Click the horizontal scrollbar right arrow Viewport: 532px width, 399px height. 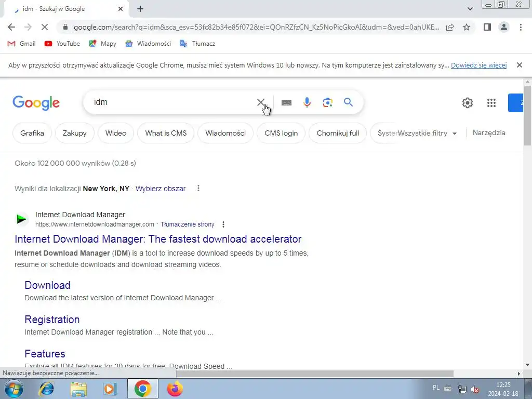click(519, 374)
